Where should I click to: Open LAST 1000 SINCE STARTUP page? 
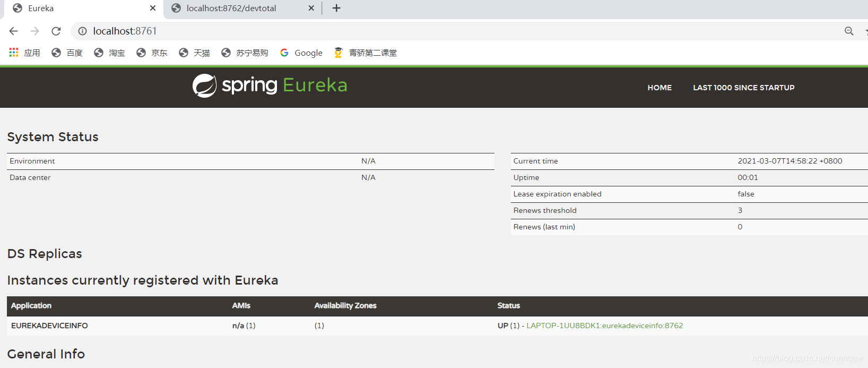coord(743,88)
